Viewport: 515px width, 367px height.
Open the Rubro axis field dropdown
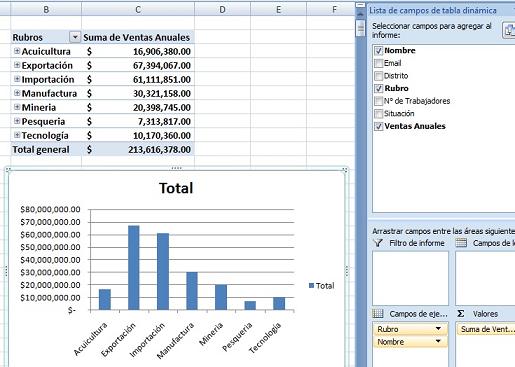tap(438, 329)
